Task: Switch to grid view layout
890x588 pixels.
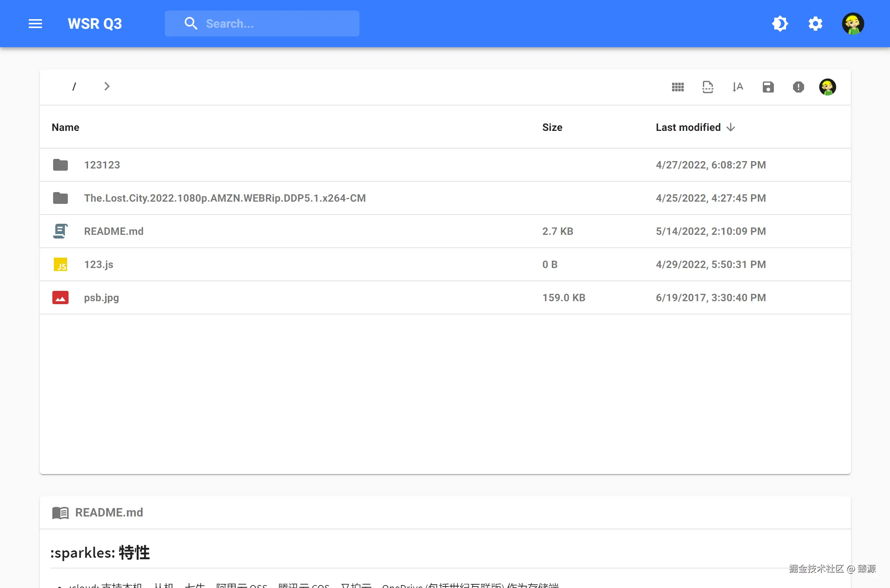Action: click(677, 87)
